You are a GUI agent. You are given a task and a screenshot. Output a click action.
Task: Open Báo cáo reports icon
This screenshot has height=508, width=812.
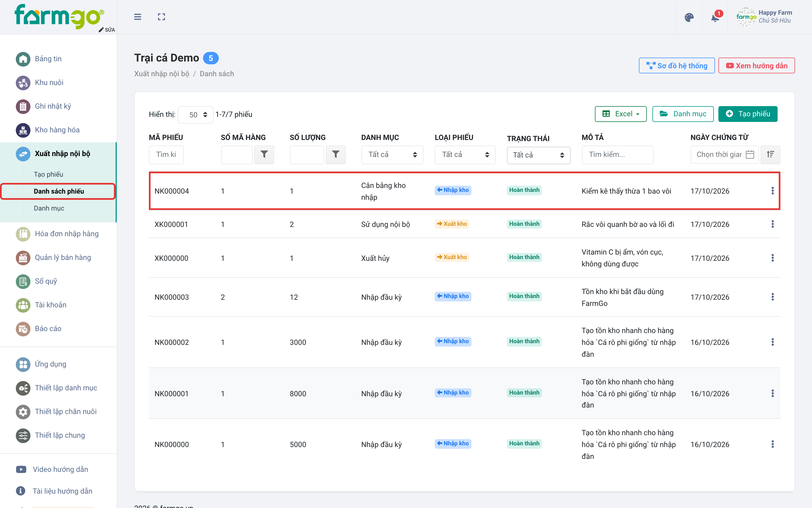tap(23, 329)
